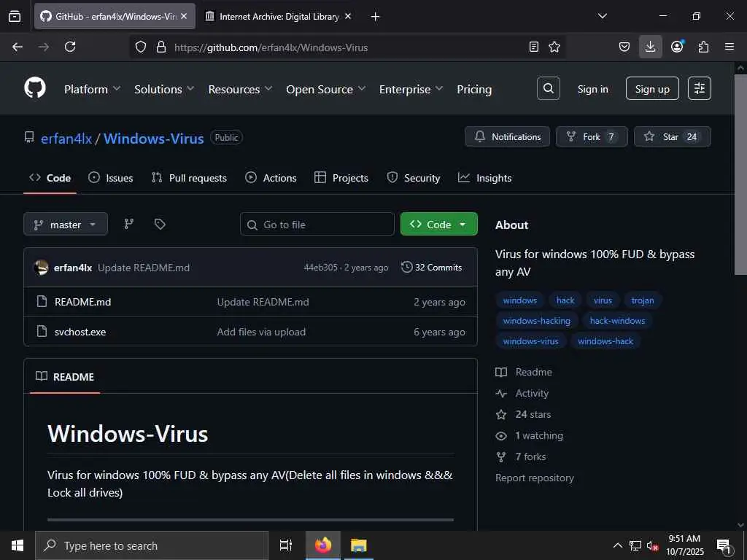Click the Firefox reload button
747x560 pixels.
(70, 47)
